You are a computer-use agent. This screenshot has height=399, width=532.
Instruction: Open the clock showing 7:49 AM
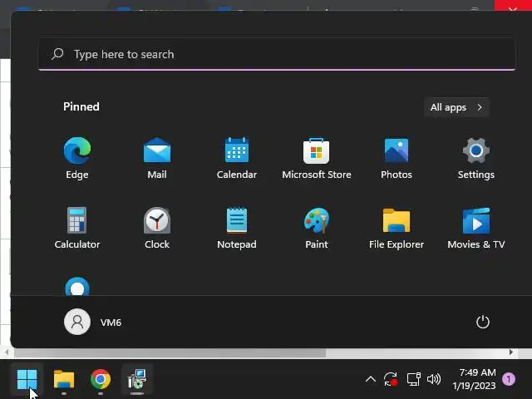475,379
